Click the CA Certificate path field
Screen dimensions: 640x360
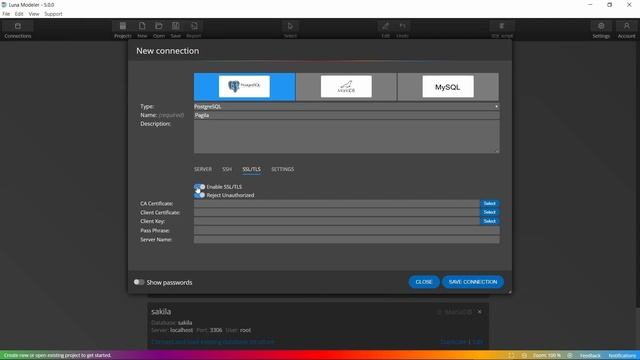(x=337, y=203)
